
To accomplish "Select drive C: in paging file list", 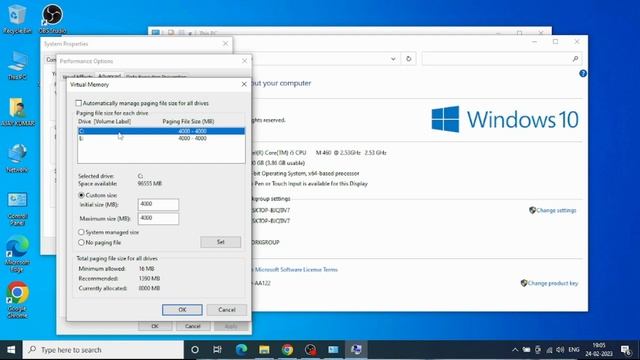I will 161,131.
